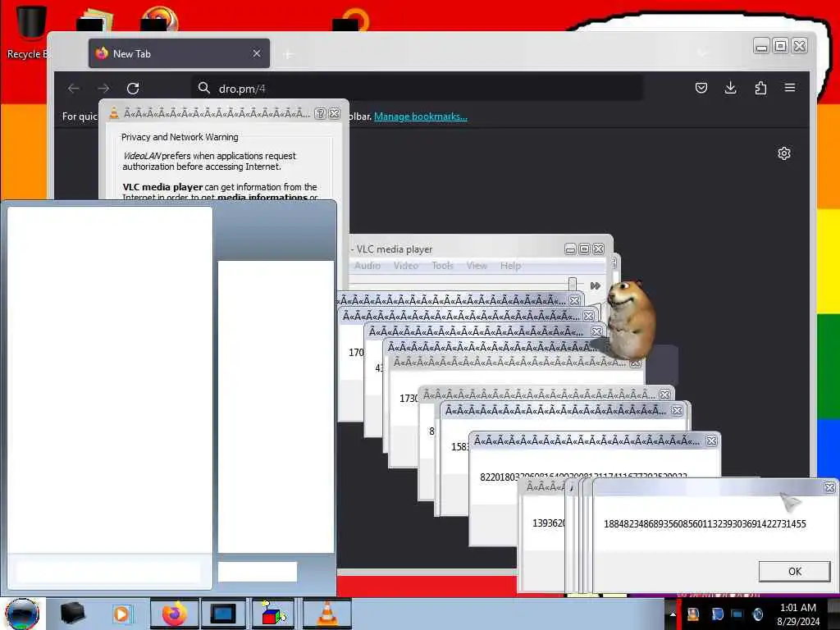This screenshot has width=840, height=630.
Task: Click the VLC seek slider handle
Action: click(x=572, y=284)
